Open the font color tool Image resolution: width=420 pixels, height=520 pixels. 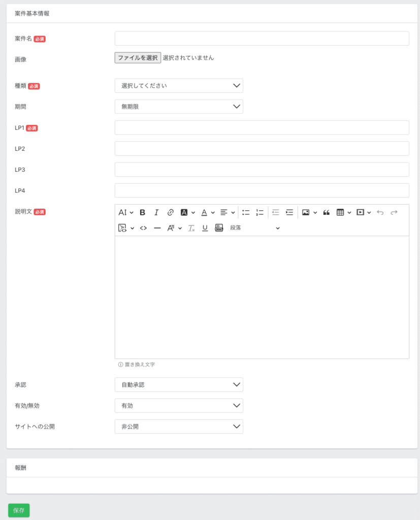[204, 213]
